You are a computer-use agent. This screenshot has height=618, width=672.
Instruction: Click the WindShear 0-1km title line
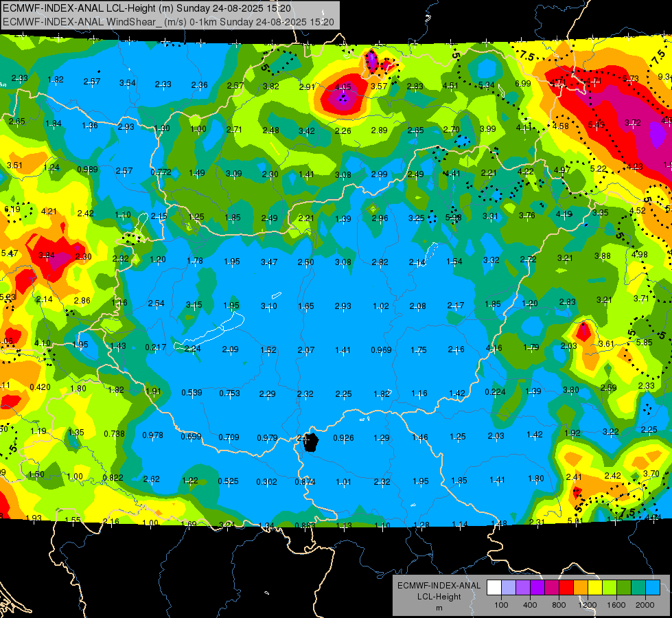168,22
